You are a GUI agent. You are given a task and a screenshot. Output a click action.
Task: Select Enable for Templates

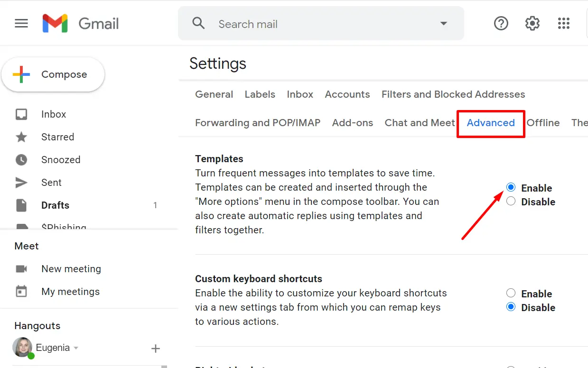[x=511, y=187]
